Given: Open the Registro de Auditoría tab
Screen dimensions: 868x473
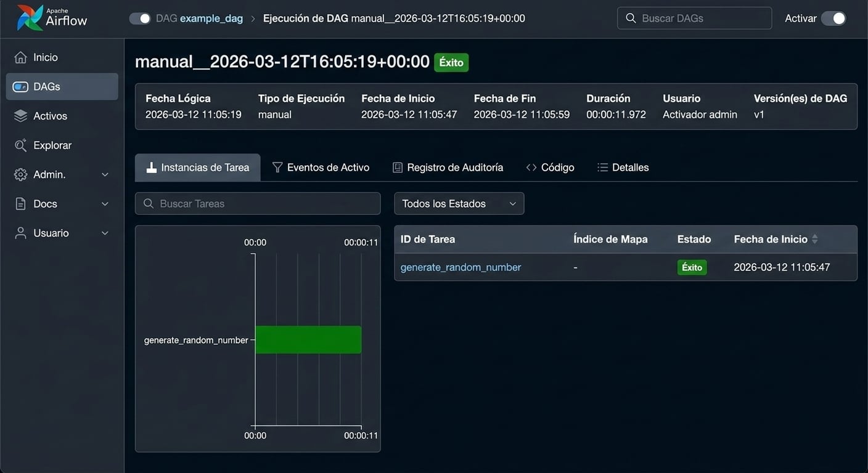Looking at the screenshot, I should [448, 168].
